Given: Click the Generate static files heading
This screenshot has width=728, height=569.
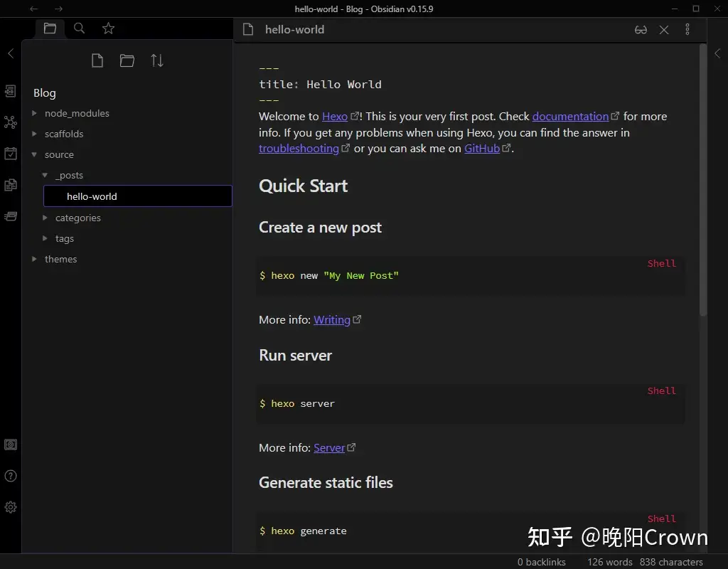Looking at the screenshot, I should [326, 483].
